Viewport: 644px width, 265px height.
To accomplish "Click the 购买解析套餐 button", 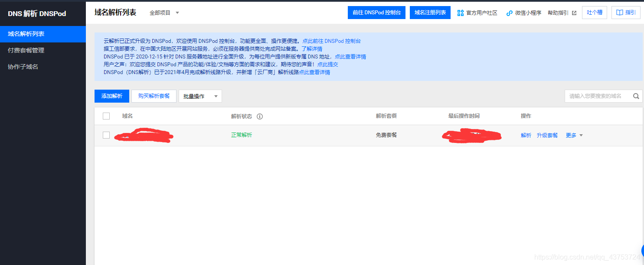I will point(154,96).
